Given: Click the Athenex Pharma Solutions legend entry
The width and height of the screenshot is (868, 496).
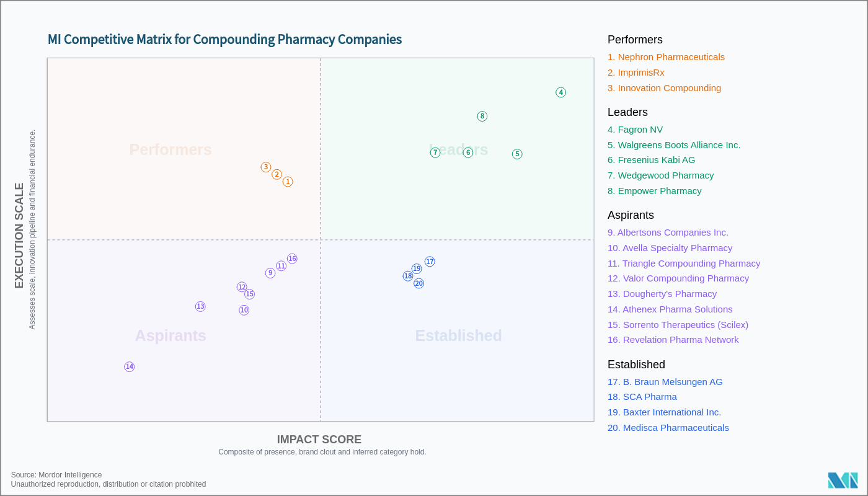Looking at the screenshot, I should pos(670,309).
